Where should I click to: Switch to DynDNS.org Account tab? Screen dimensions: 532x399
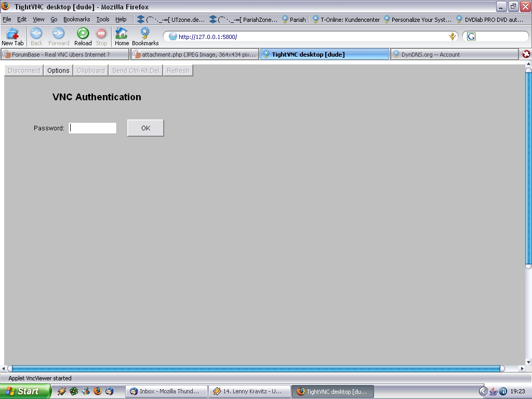tap(454, 54)
